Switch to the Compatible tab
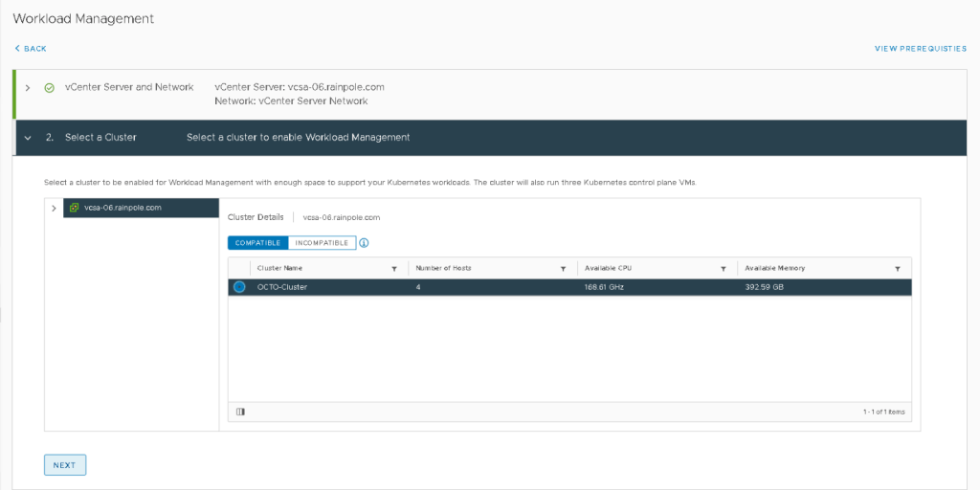This screenshot has height=490, width=980. tap(257, 243)
